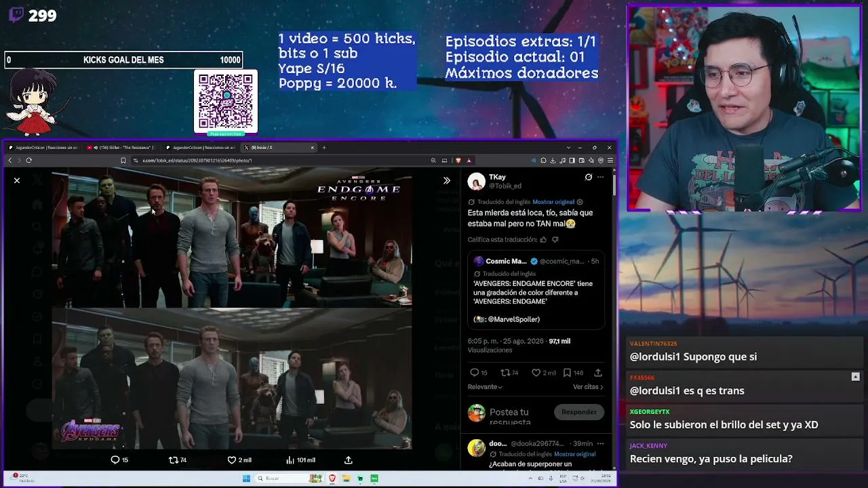The width and height of the screenshot is (868, 488).
Task: Click the bookmark icon beside the address bar
Action: tap(123, 161)
